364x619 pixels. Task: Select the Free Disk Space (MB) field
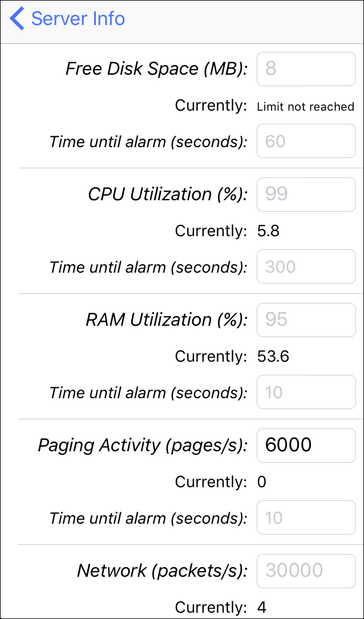306,68
